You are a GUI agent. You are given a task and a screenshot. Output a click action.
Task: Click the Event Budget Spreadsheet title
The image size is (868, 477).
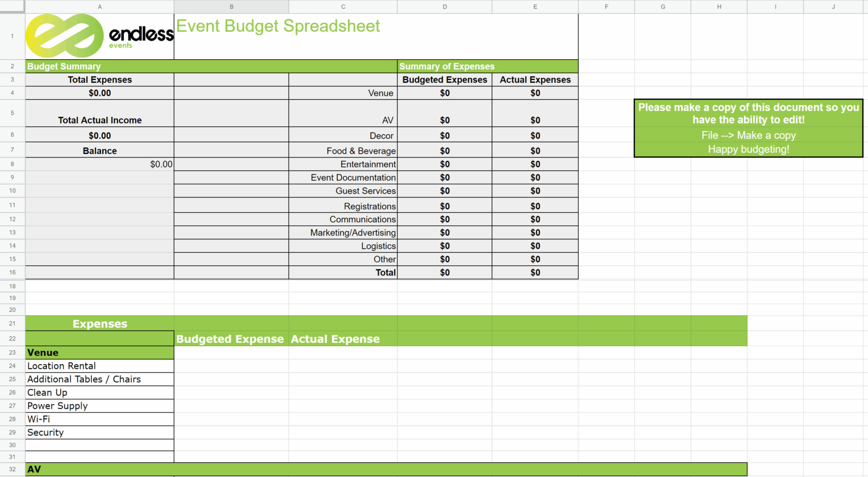pyautogui.click(x=278, y=26)
